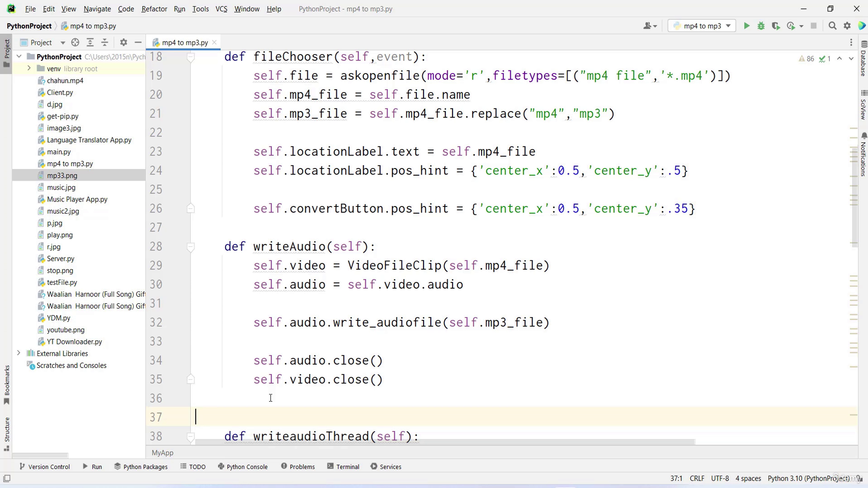Open Structure tool window

tap(6, 435)
